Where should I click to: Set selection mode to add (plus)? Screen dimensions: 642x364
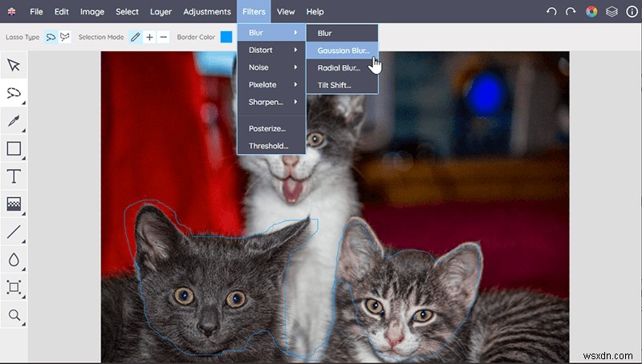[150, 37]
